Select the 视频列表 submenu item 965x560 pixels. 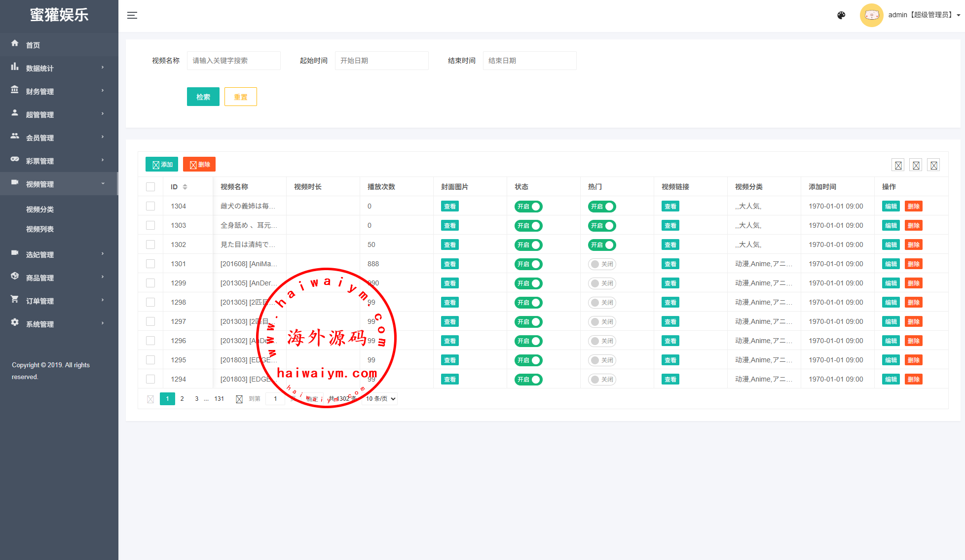40,229
